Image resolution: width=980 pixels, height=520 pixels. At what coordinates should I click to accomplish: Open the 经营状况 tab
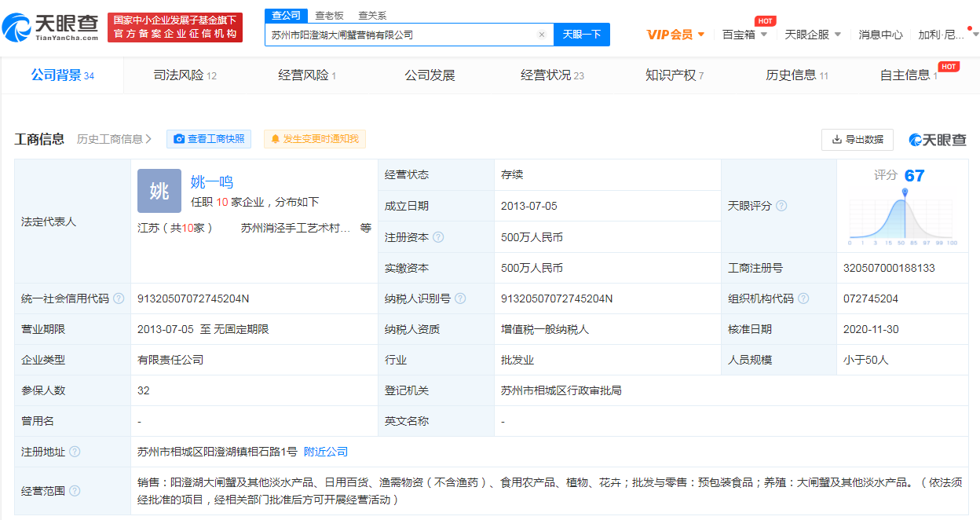[552, 75]
